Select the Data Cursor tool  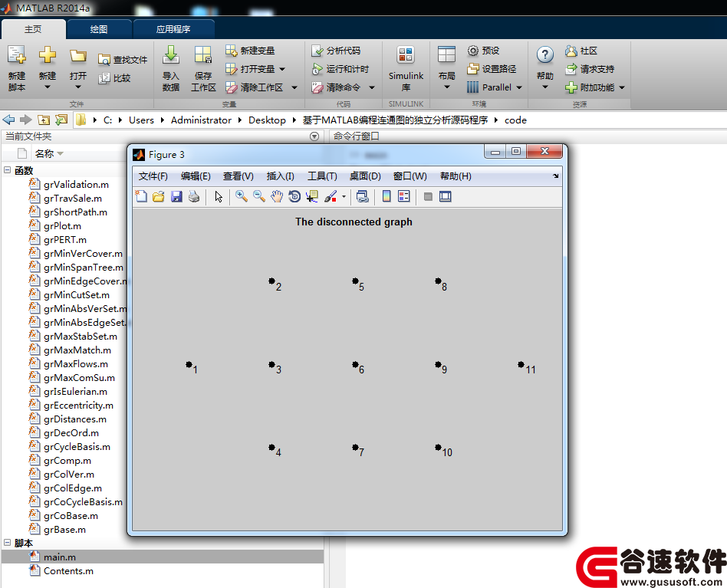tap(312, 196)
